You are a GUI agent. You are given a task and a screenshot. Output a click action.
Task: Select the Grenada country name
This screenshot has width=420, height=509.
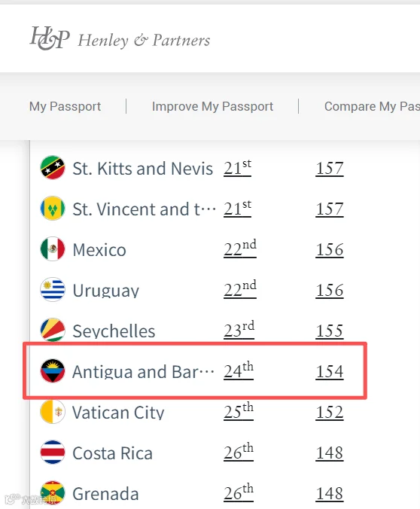[x=105, y=494]
